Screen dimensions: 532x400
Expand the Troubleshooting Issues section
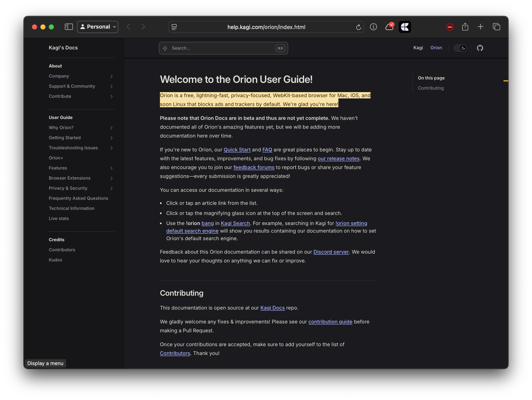(x=111, y=148)
